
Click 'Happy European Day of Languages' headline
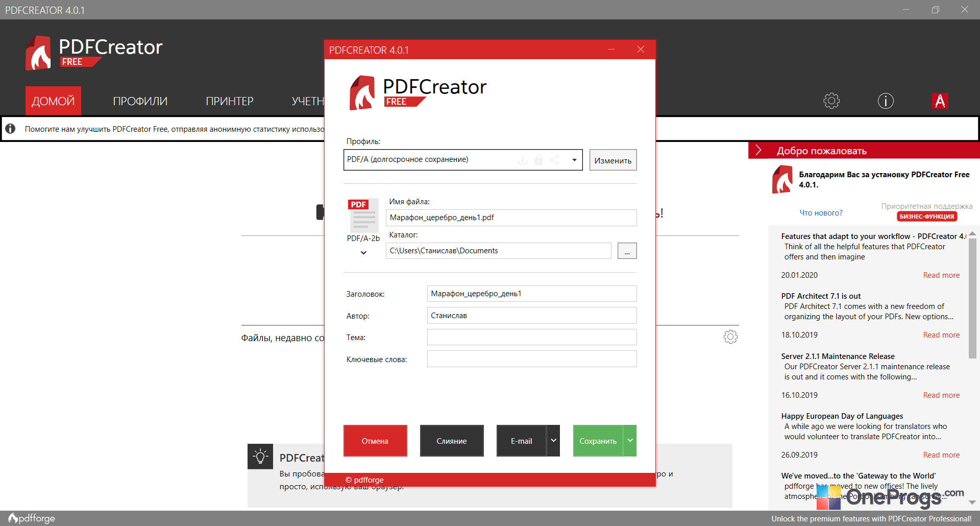coord(842,416)
